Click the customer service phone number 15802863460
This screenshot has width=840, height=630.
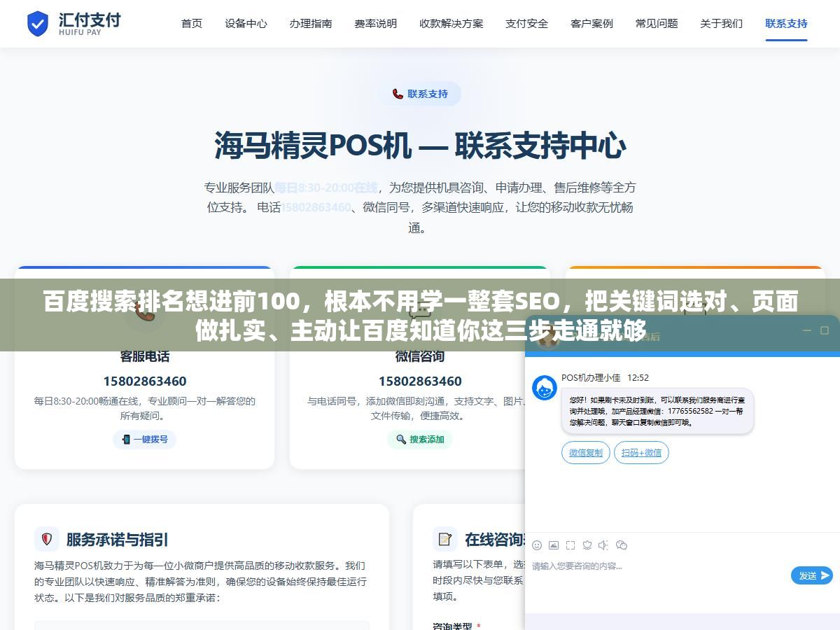[145, 381]
